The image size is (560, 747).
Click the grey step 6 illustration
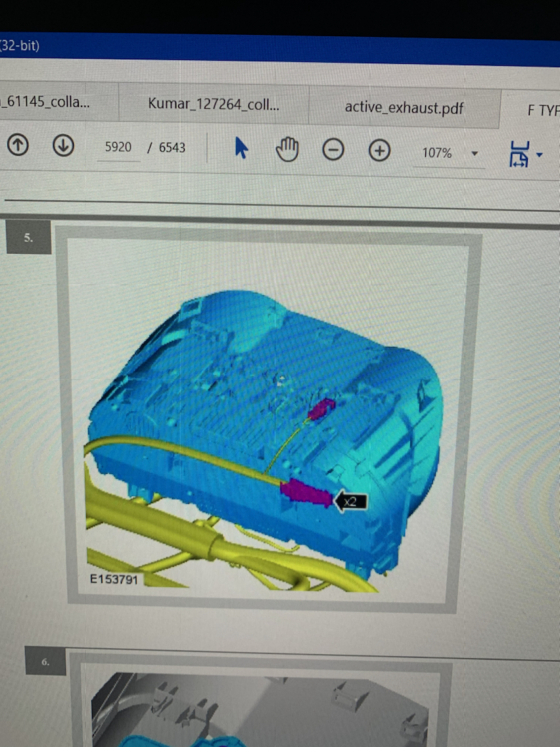pyautogui.click(x=263, y=709)
